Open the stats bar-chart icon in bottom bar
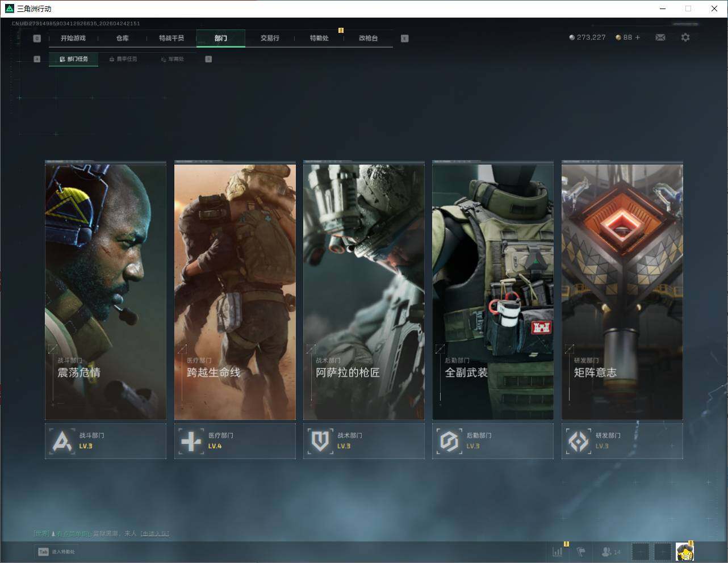This screenshot has width=728, height=563. 558,551
